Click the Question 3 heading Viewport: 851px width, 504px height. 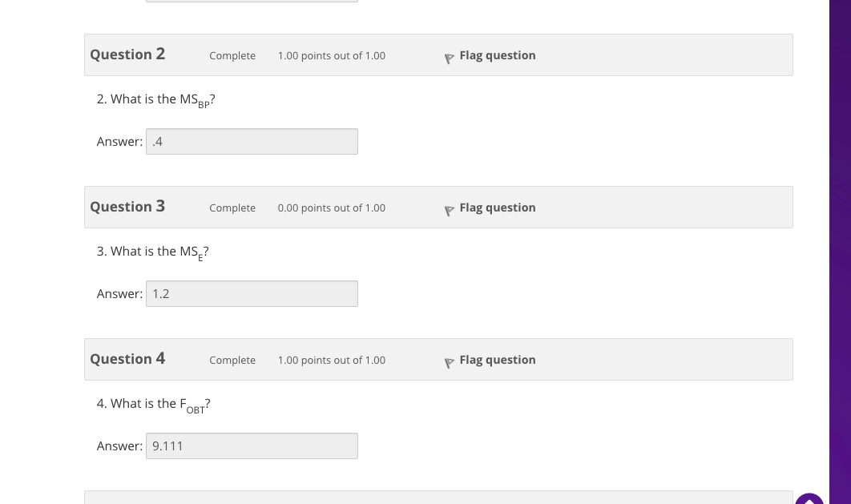click(127, 207)
